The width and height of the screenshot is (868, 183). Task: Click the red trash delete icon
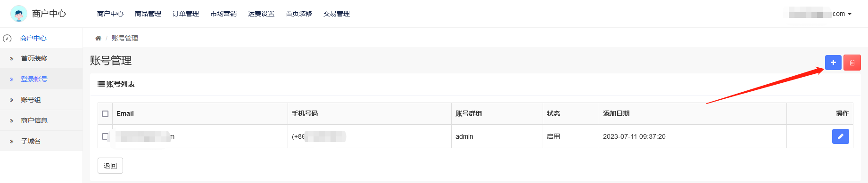(852, 63)
